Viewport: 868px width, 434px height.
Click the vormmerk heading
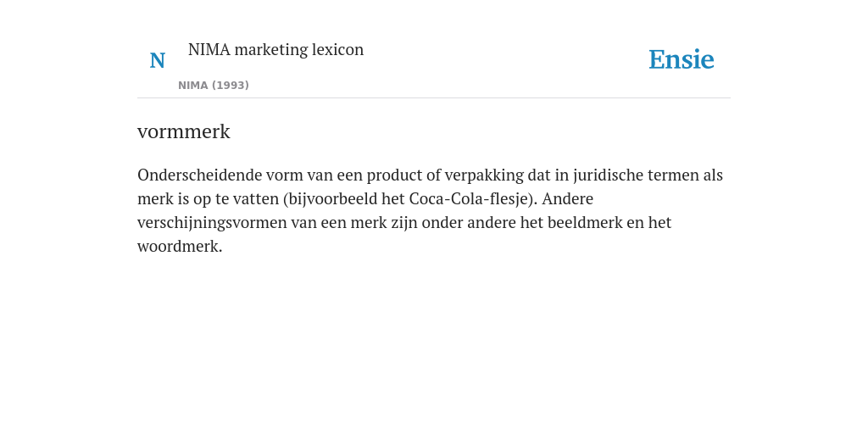(x=184, y=131)
